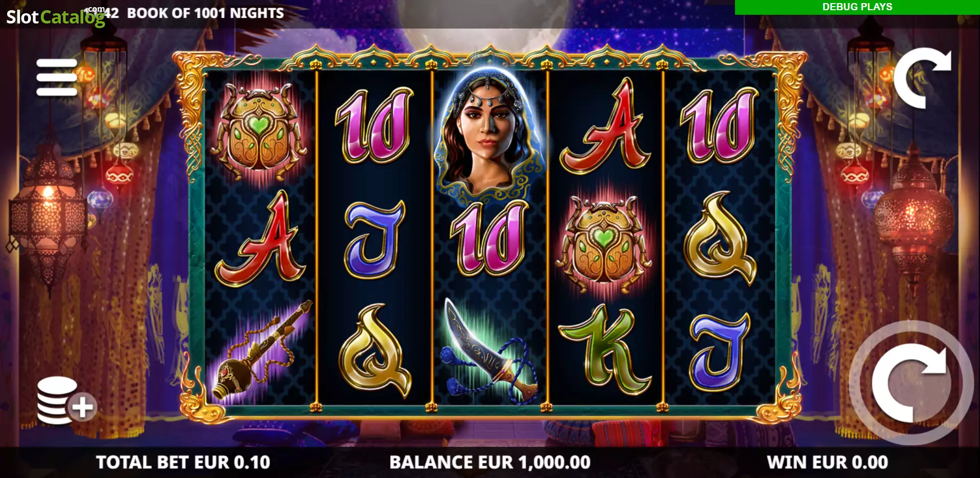
Task: Click the BALANCE EUR 1,000.00 text
Action: [490, 462]
